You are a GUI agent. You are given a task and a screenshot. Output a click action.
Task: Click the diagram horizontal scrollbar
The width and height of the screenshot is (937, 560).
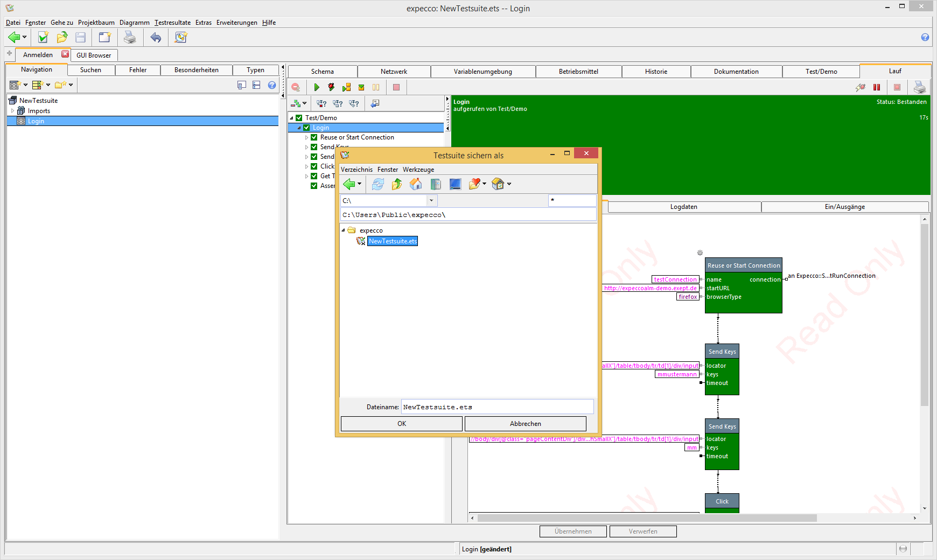[646, 518]
